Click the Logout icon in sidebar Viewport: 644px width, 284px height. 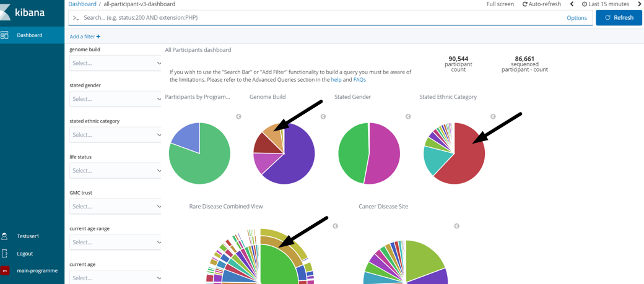[x=4, y=253]
